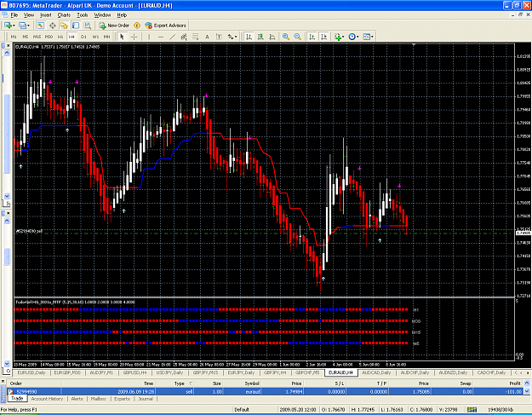Close the left Market Watch panel

point(9,45)
